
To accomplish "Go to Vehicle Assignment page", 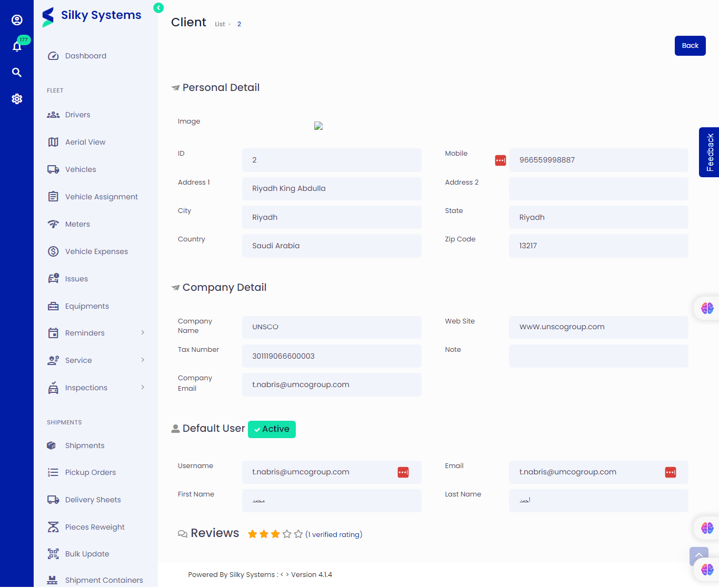I will tap(101, 197).
